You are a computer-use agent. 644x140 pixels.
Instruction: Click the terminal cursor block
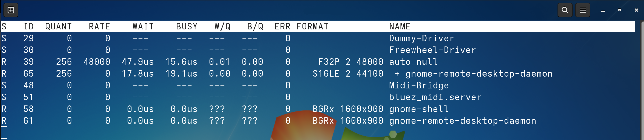tap(4, 132)
